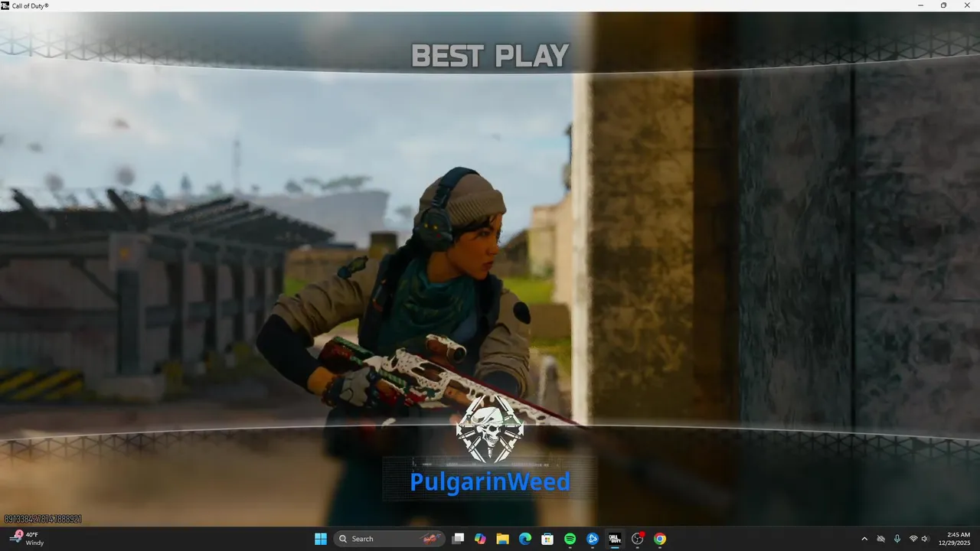This screenshot has width=980, height=551.
Task: Launch Copilot from the taskbar
Action: (480, 539)
